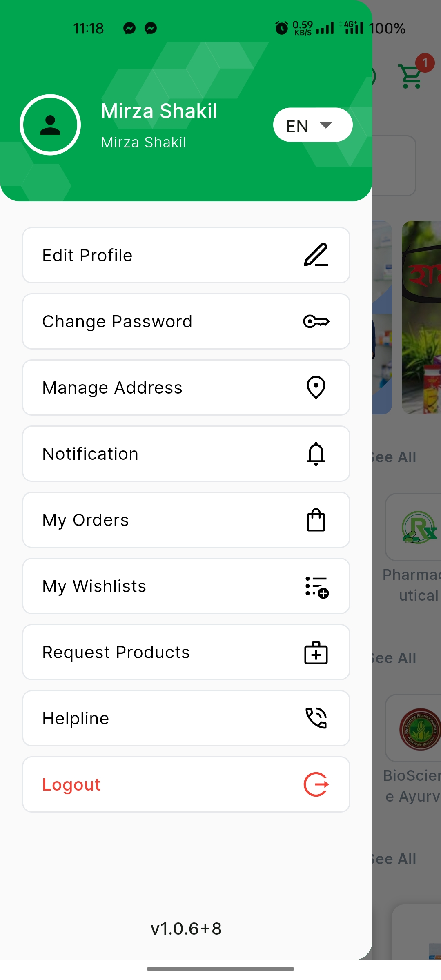Screen dimensions: 441x980
Task: Tap the key icon for Change Password
Action: point(316,321)
